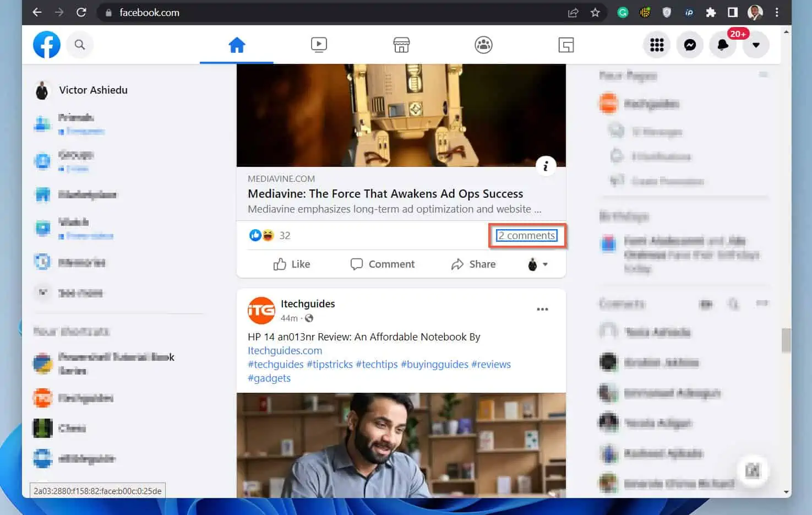Open the nine-dot menu grid

(x=657, y=45)
